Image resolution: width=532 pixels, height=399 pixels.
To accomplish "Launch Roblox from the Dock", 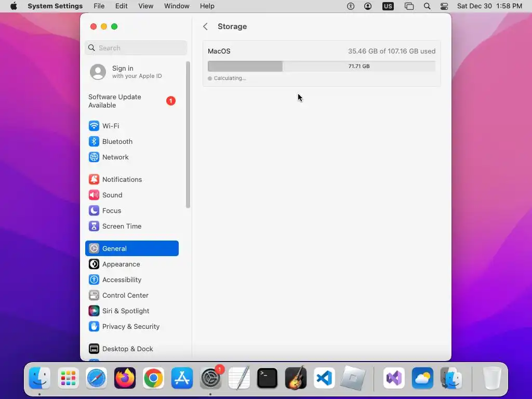I will tap(353, 378).
